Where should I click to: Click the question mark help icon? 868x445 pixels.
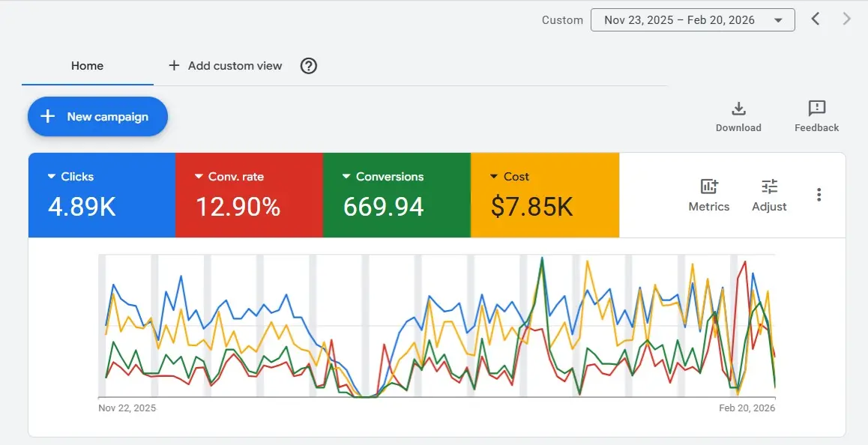click(308, 66)
